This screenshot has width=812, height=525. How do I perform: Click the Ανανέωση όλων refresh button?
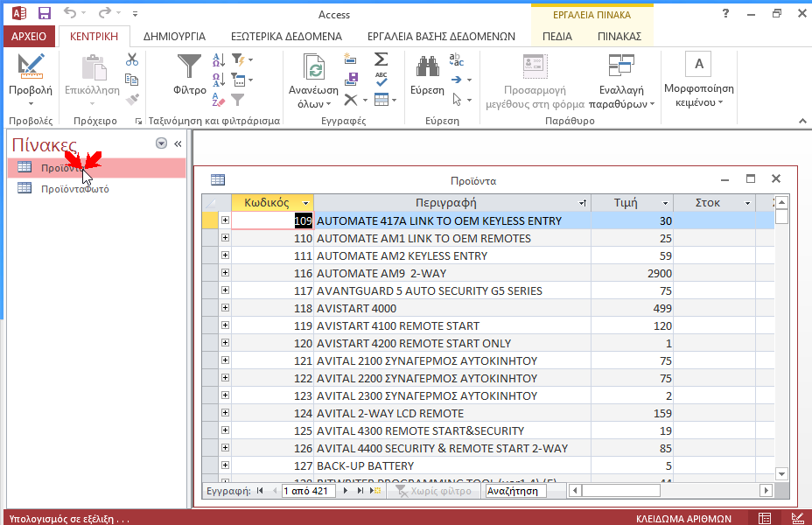point(313,80)
